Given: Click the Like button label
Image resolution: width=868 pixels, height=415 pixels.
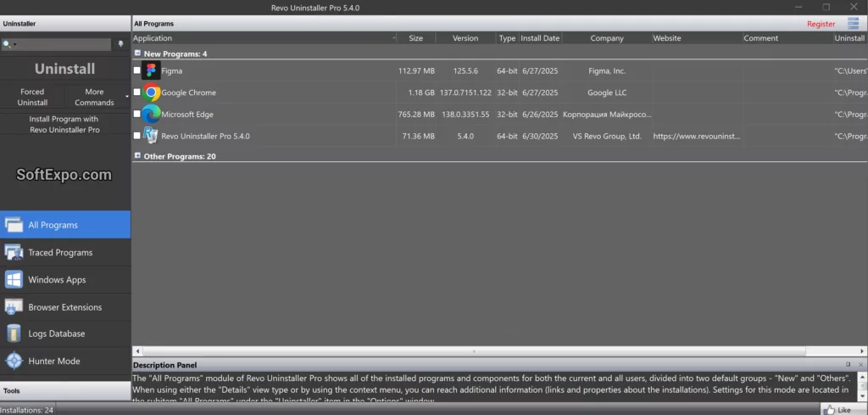Looking at the screenshot, I should [844, 410].
